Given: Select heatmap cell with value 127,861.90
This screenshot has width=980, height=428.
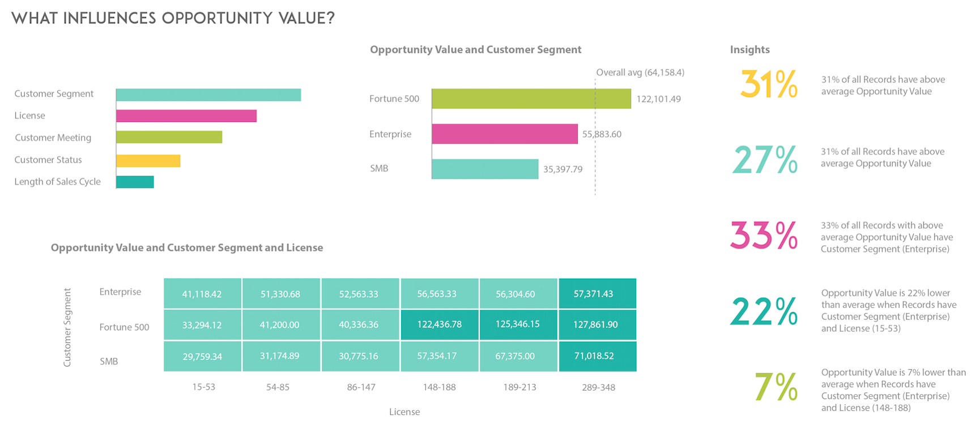Looking at the screenshot, I should point(597,325).
